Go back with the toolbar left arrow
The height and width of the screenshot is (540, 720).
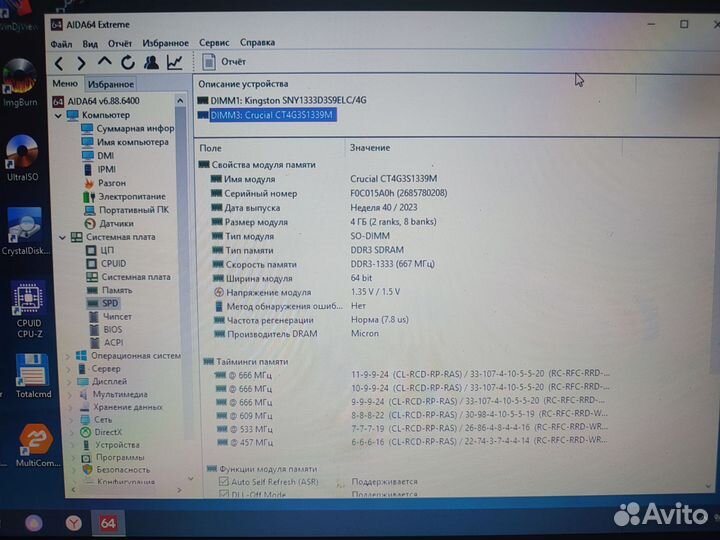59,63
